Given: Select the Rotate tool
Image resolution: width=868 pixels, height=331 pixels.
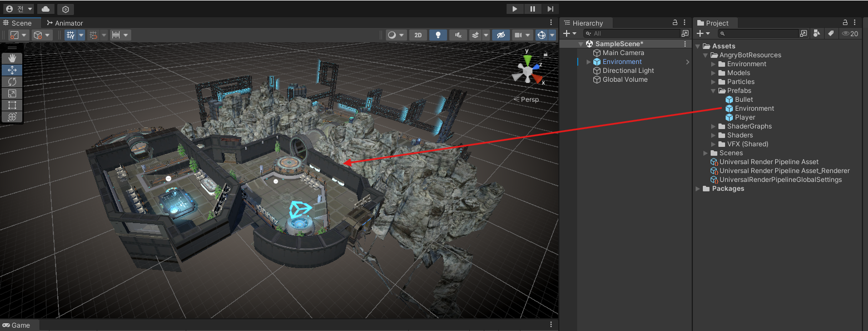Looking at the screenshot, I should click(12, 82).
